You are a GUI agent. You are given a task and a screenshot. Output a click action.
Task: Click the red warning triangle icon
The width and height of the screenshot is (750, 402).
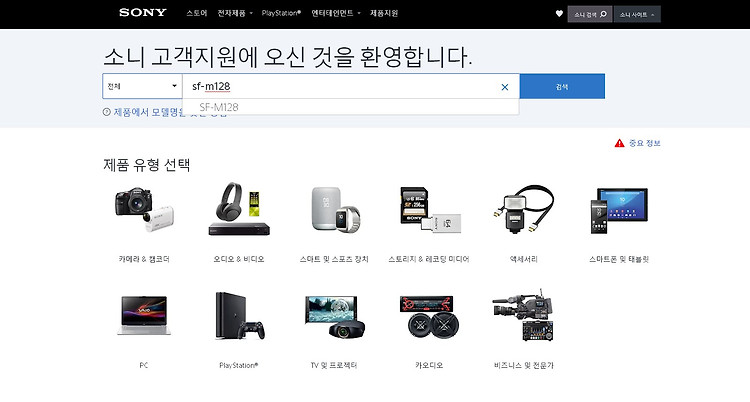click(x=619, y=143)
